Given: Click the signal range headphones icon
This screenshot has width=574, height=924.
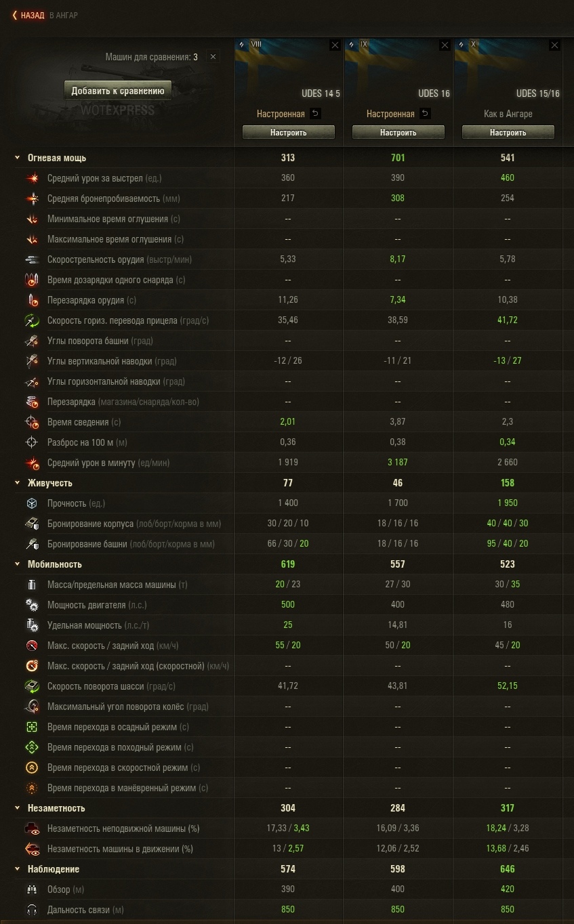Looking at the screenshot, I should pos(32,910).
